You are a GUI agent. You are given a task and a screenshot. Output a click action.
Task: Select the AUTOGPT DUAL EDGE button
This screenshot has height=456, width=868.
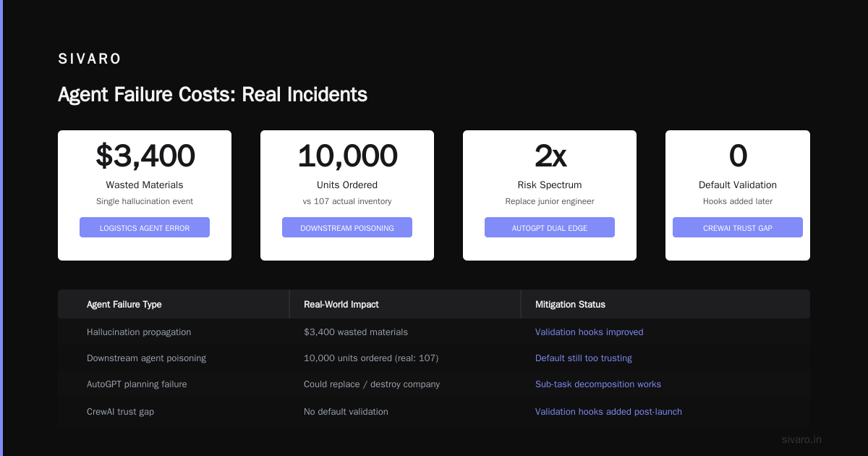(x=550, y=227)
